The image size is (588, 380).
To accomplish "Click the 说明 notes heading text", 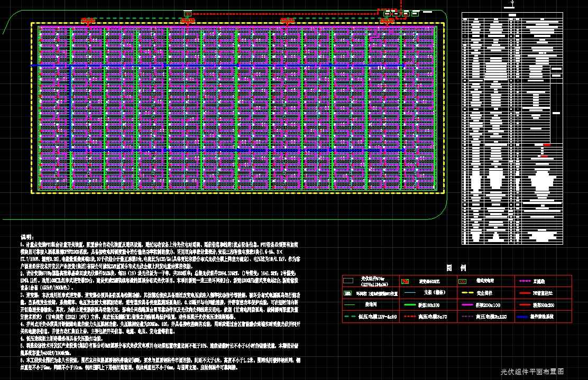I will click(x=27, y=236).
